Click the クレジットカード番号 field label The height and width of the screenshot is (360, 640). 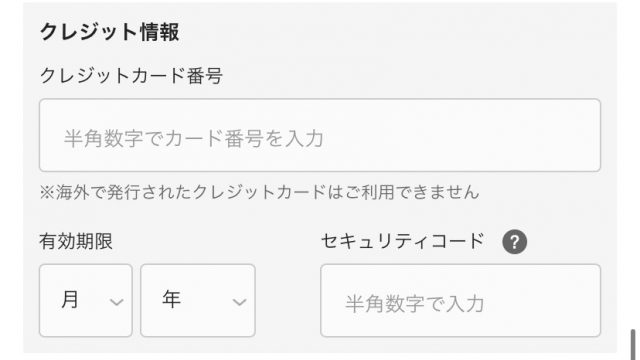(x=131, y=76)
